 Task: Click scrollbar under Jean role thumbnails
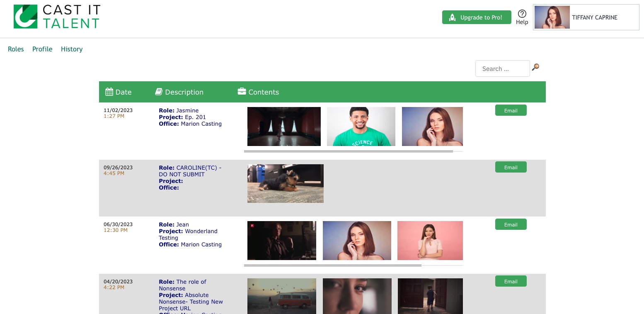pyautogui.click(x=332, y=265)
